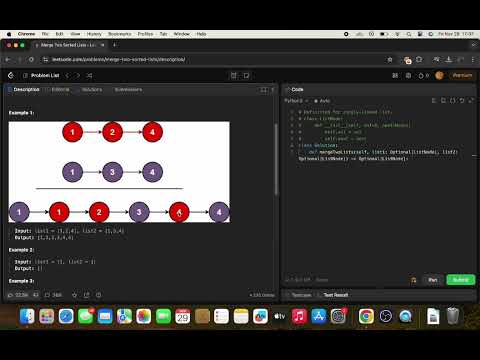The height and width of the screenshot is (360, 480).
Task: Go to the previous problem arrow
Action: (67, 76)
